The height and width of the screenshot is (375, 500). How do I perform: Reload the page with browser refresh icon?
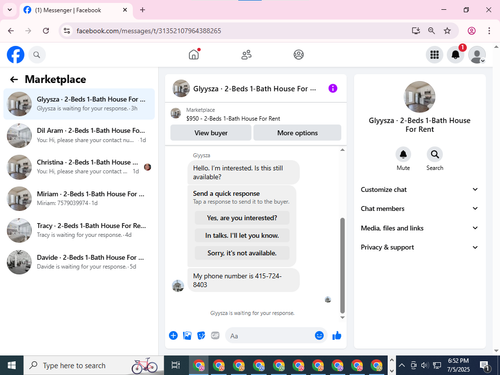(46, 31)
